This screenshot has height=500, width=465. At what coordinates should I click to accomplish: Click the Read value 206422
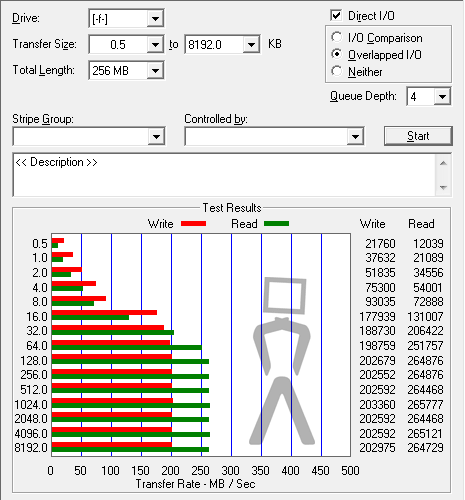tap(425, 331)
